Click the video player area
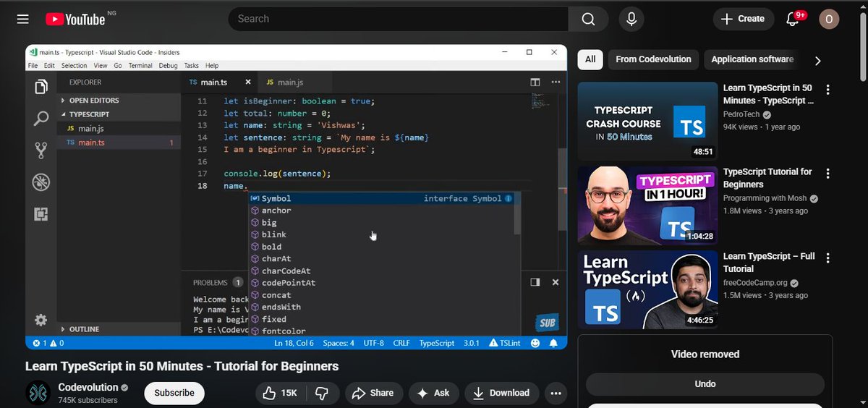 point(297,197)
